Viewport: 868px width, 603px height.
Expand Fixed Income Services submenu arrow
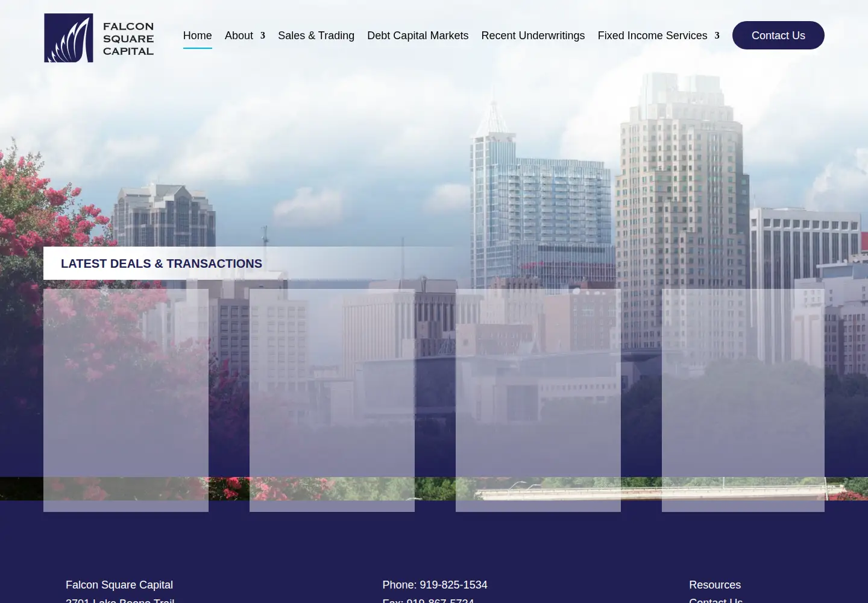(x=717, y=36)
